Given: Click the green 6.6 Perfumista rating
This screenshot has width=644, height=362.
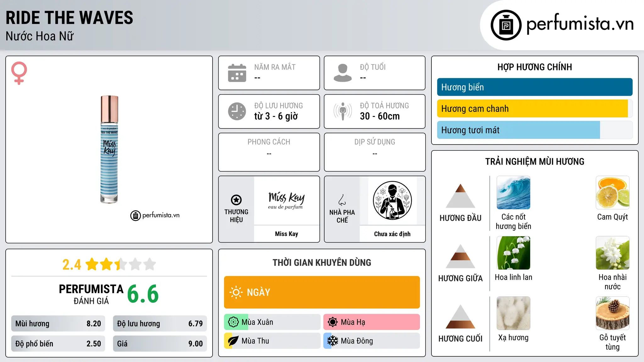Looking at the screenshot, I should click(x=143, y=294).
